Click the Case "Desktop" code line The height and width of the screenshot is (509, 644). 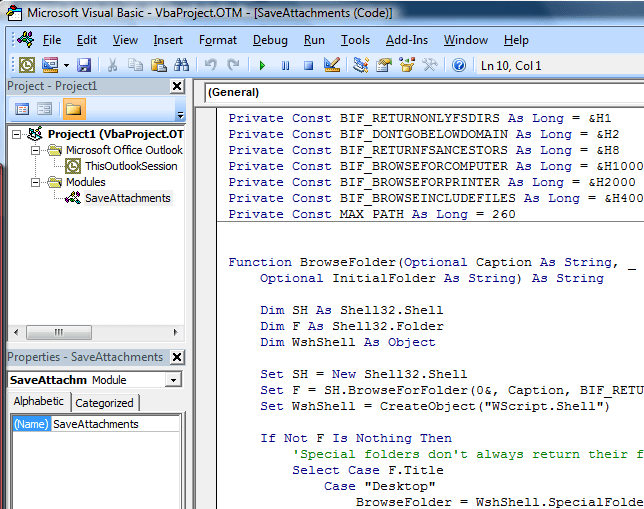pyautogui.click(x=380, y=486)
